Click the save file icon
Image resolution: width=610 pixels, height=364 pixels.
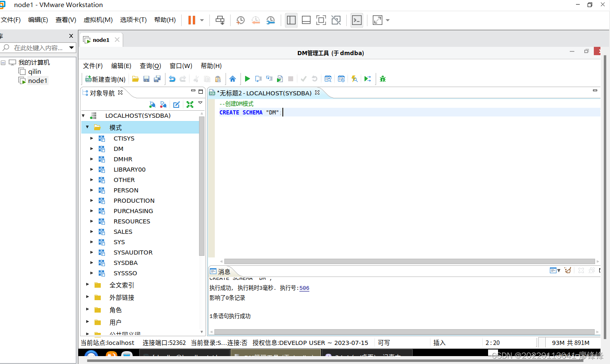pyautogui.click(x=146, y=79)
